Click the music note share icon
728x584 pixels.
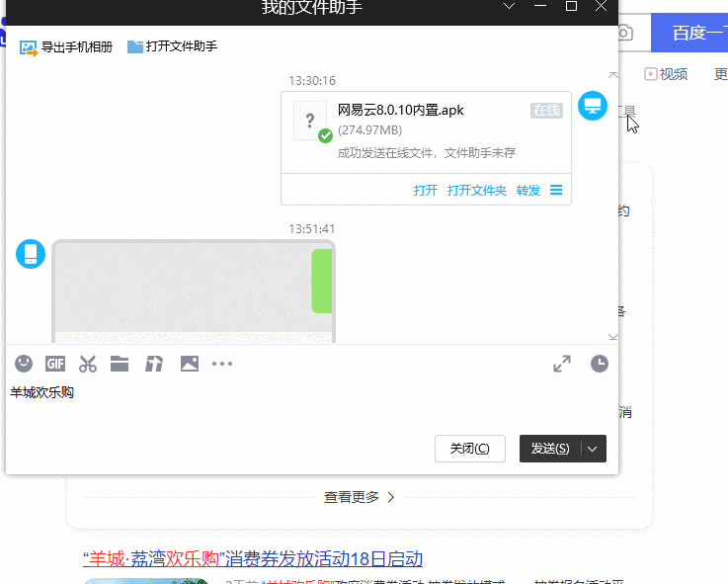pyautogui.click(x=154, y=364)
